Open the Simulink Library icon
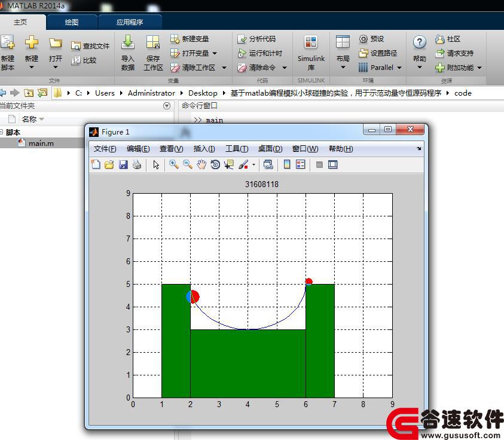 (x=311, y=42)
